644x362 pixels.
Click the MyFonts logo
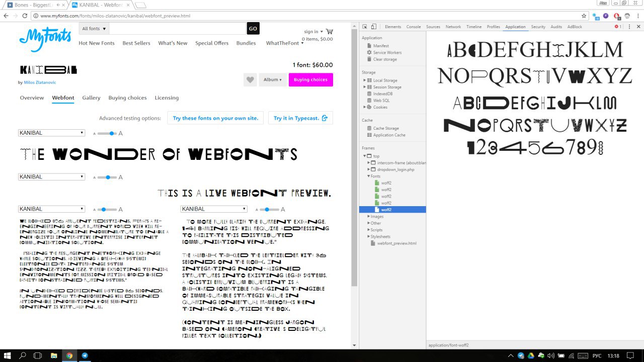coord(45,39)
